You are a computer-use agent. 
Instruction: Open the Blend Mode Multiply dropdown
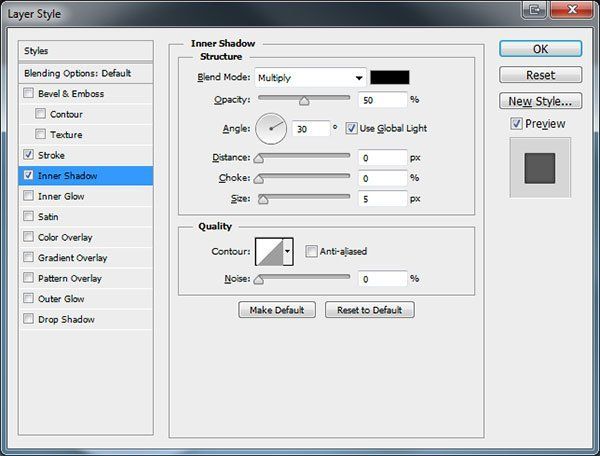[x=310, y=78]
